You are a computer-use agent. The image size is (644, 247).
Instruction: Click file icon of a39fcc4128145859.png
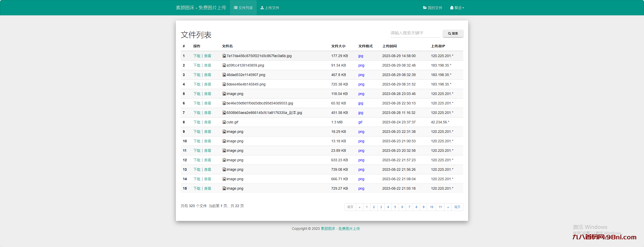tap(224, 65)
